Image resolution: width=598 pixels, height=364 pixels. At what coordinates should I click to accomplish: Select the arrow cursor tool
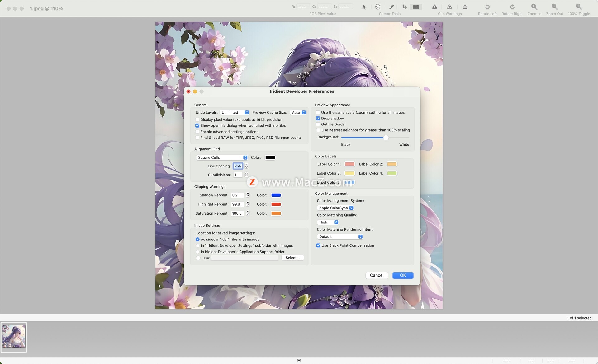click(x=364, y=7)
